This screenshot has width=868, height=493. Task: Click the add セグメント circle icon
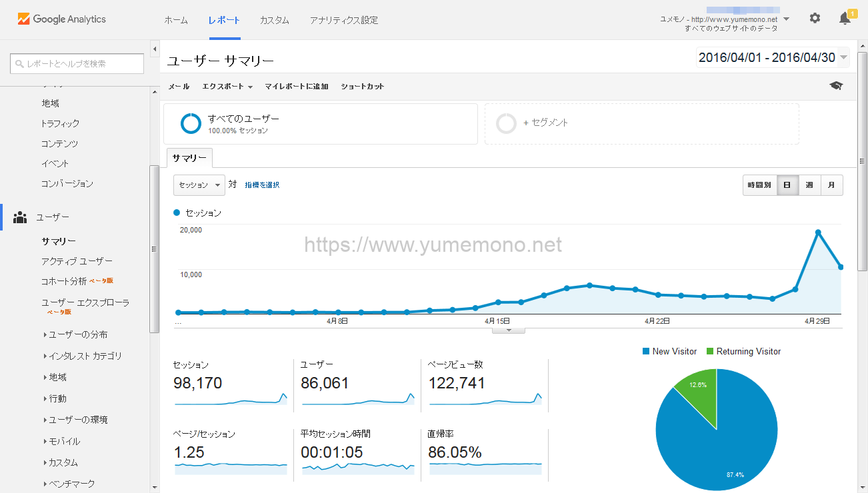click(507, 123)
